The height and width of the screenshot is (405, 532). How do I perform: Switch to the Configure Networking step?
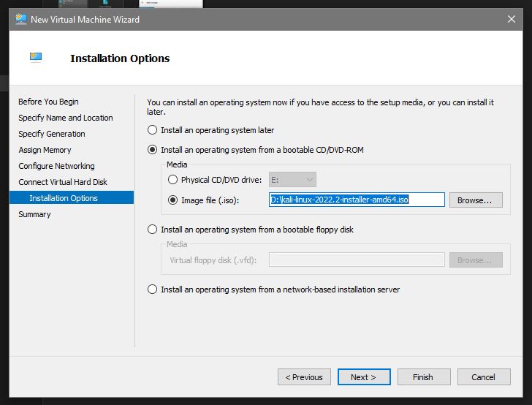click(56, 166)
